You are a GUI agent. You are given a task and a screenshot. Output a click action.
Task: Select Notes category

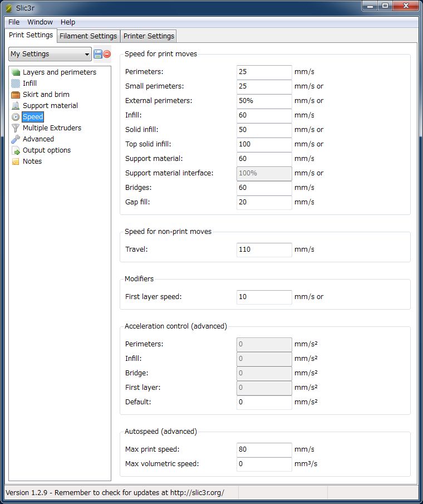click(x=32, y=162)
